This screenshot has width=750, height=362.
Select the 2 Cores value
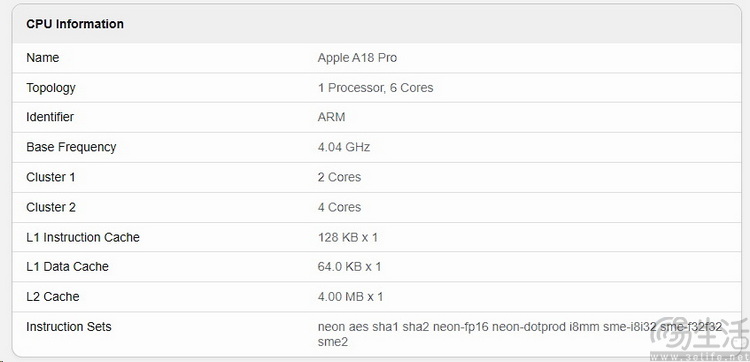pyautogui.click(x=339, y=177)
